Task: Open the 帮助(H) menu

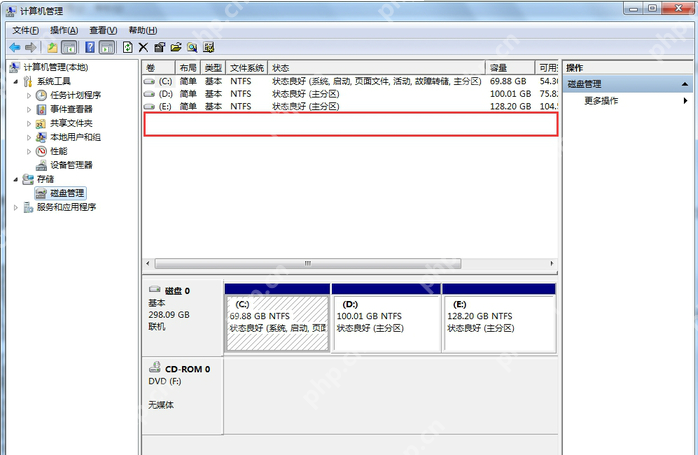Action: [x=142, y=30]
